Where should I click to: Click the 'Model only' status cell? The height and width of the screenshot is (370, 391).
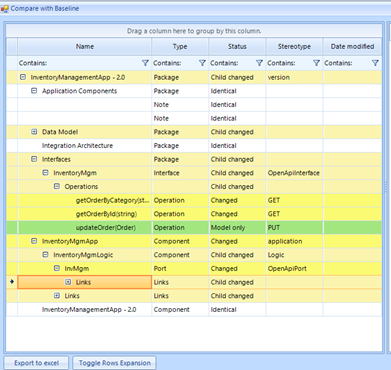[237, 228]
